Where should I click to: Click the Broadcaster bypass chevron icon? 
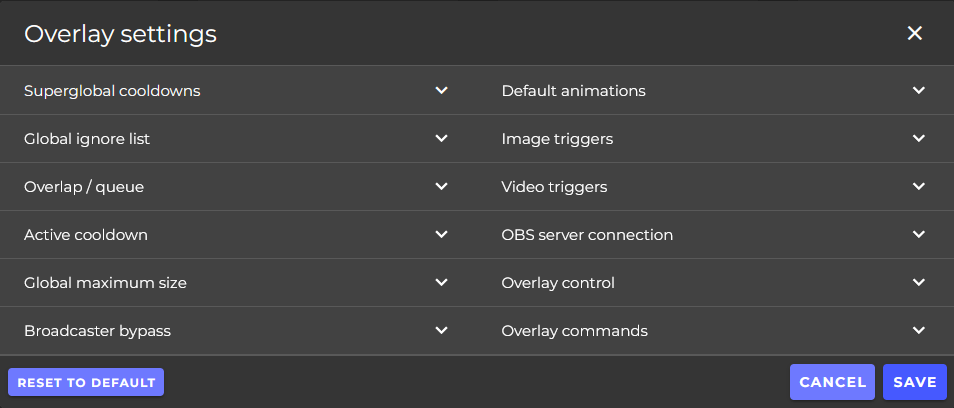442,331
